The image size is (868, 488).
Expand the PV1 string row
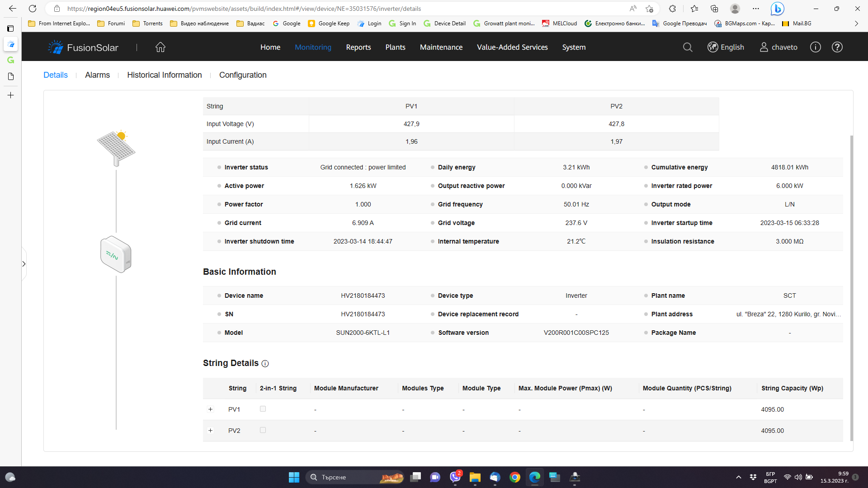210,409
